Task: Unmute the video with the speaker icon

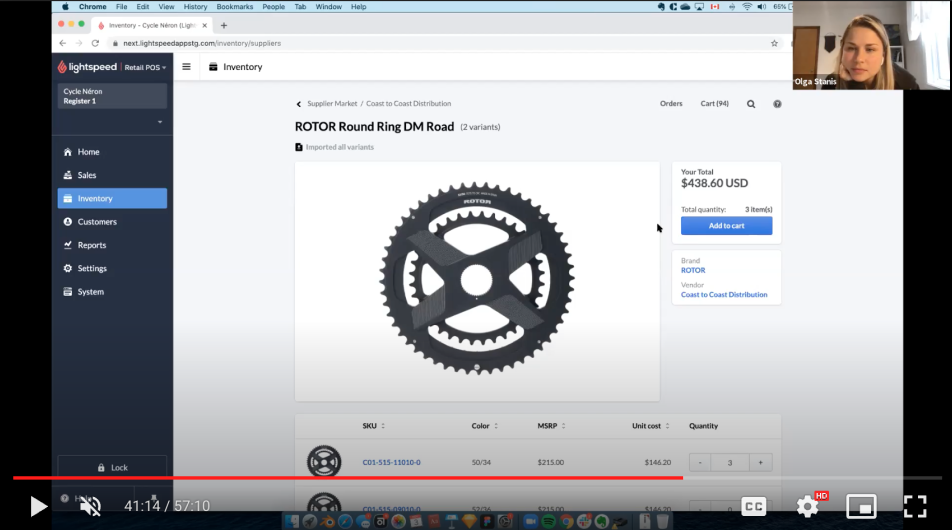Action: (x=90, y=506)
